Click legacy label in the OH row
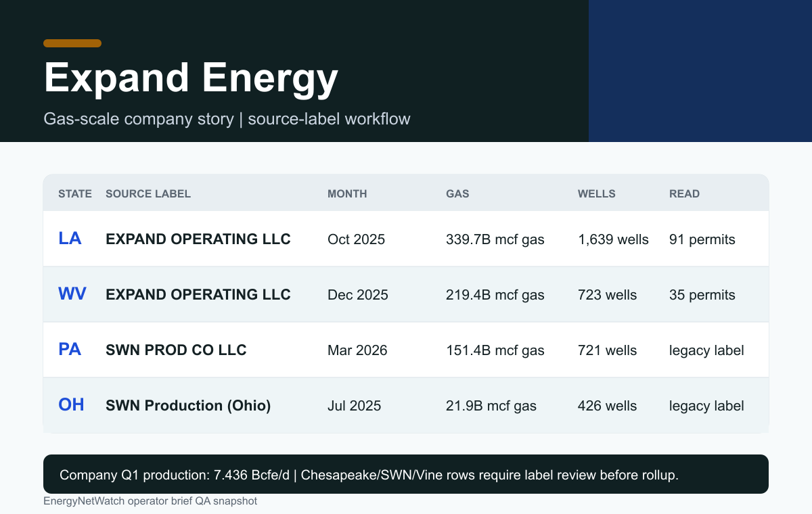This screenshot has height=514, width=812. [x=706, y=406]
